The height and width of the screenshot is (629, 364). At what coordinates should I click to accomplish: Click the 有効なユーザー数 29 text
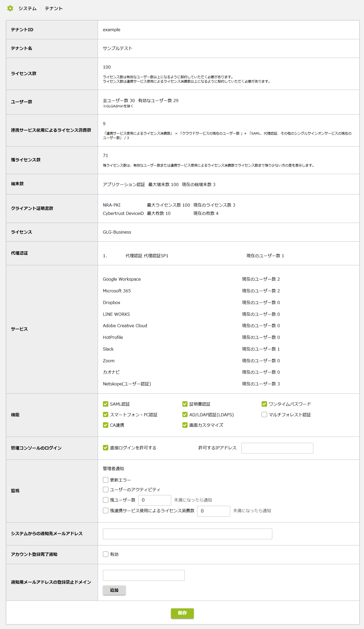tap(158, 101)
